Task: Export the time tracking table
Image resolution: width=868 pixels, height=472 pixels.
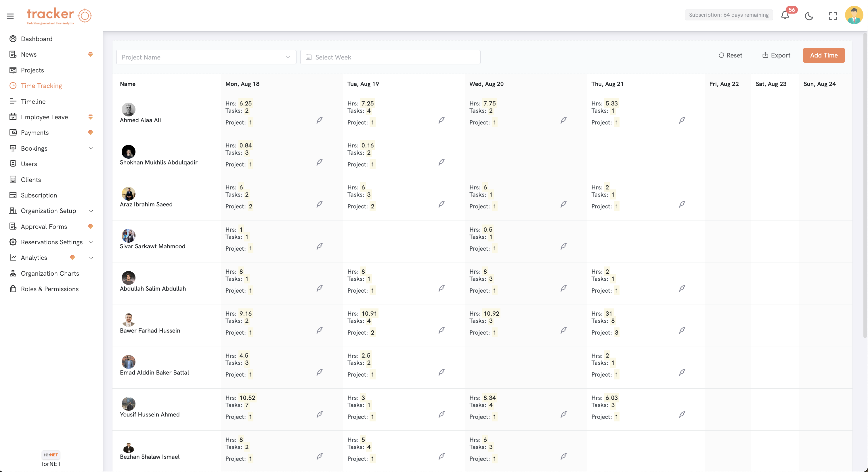Action: (x=776, y=55)
